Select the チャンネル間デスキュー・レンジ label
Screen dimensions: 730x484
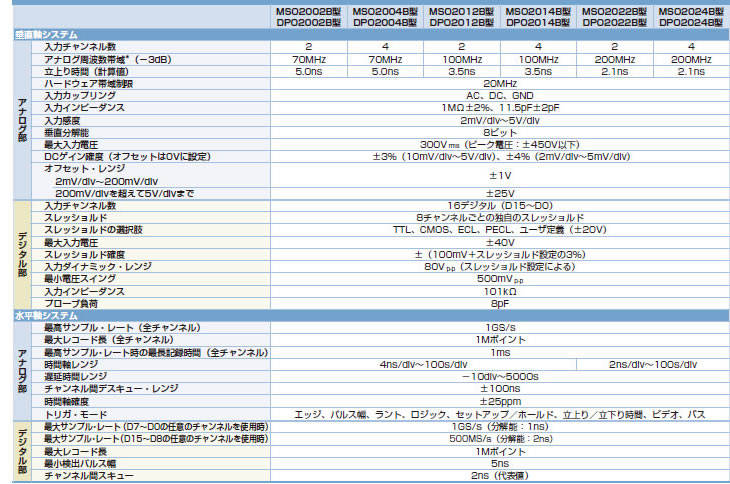111,389
